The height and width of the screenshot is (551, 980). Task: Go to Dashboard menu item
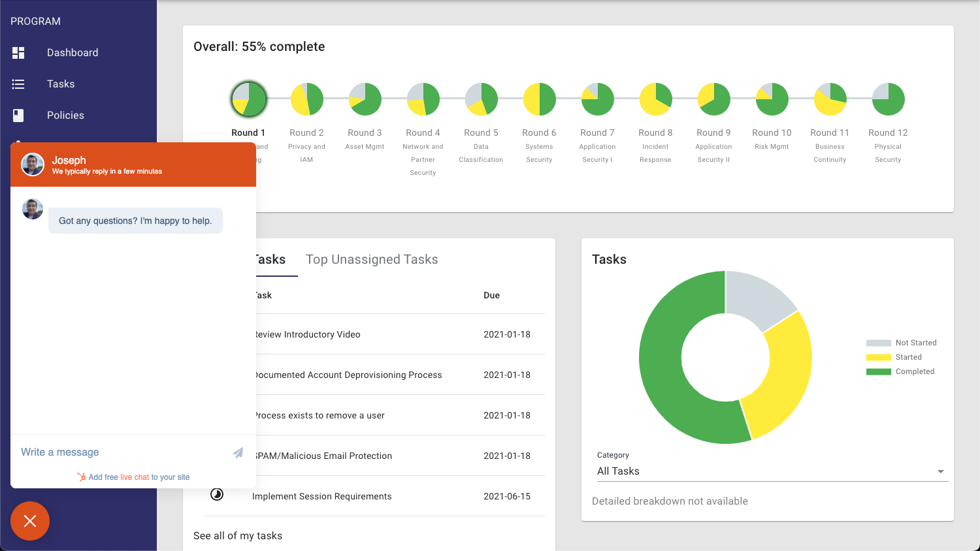click(73, 53)
